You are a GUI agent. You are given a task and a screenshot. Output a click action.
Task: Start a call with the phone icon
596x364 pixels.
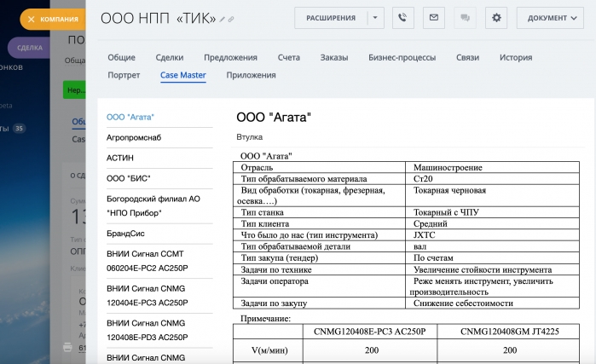click(x=403, y=18)
